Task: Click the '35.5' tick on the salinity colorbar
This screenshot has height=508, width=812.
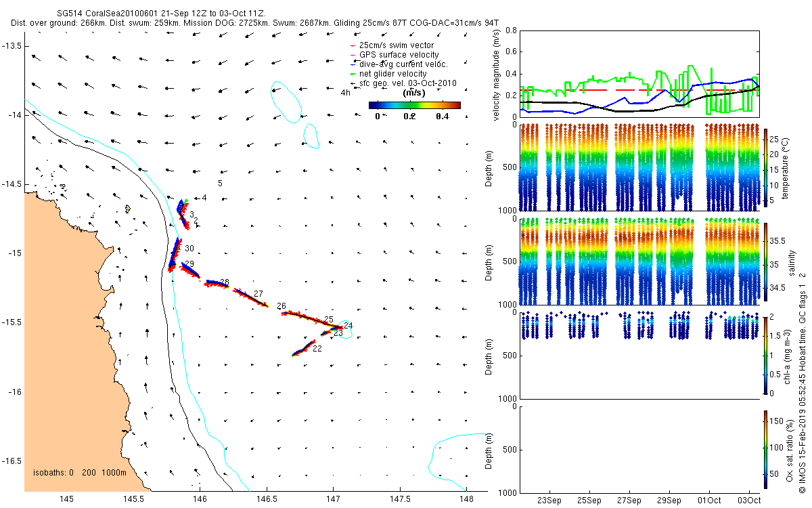Action: [x=777, y=241]
